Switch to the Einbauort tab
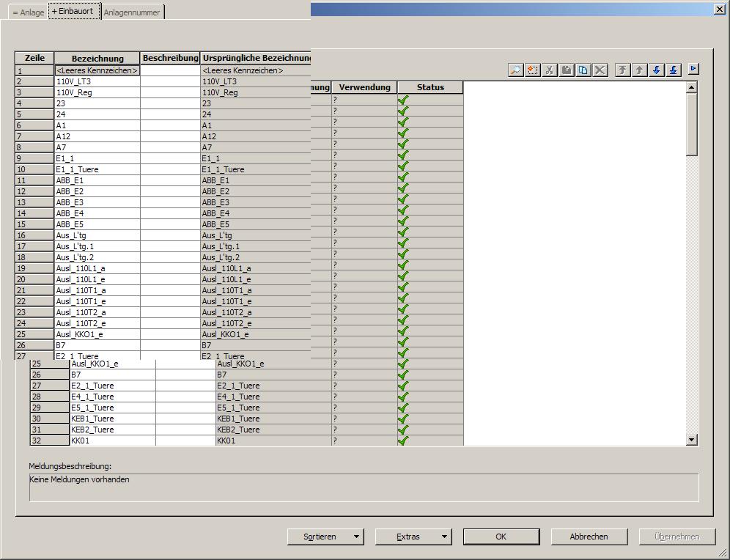 click(x=75, y=11)
